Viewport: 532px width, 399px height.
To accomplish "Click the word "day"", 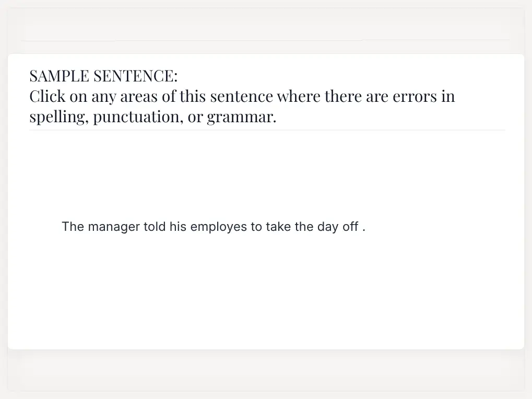I will (x=328, y=227).
